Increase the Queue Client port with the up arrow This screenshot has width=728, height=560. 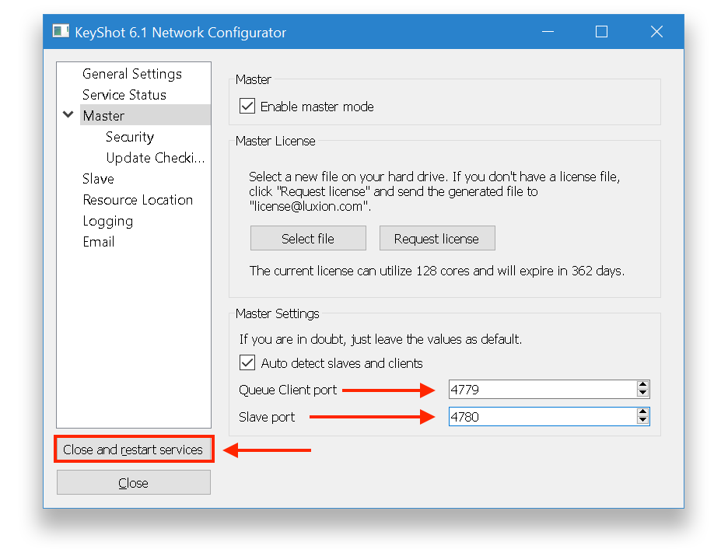(643, 385)
